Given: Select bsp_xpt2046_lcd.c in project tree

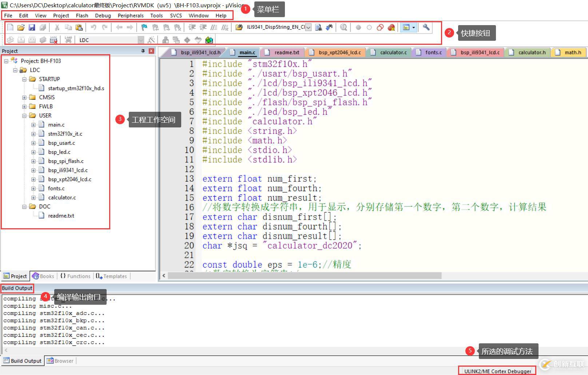Looking at the screenshot, I should (x=69, y=179).
